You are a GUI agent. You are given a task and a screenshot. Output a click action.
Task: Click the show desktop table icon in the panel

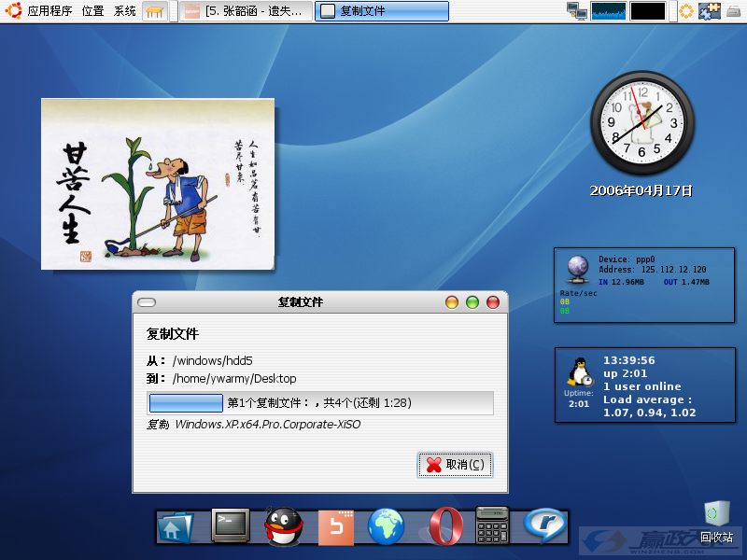point(155,11)
